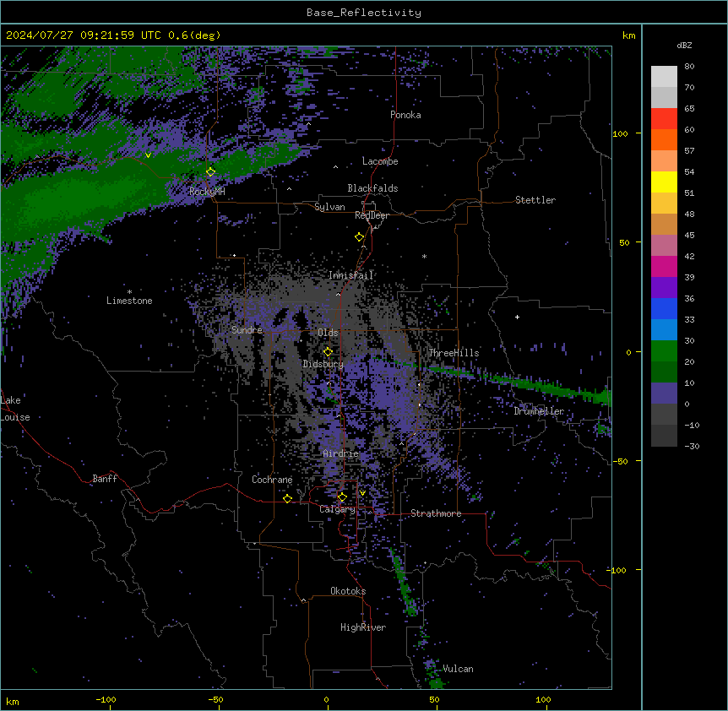Click the -100 tick on the bottom axis
728x711 pixels.
(106, 699)
